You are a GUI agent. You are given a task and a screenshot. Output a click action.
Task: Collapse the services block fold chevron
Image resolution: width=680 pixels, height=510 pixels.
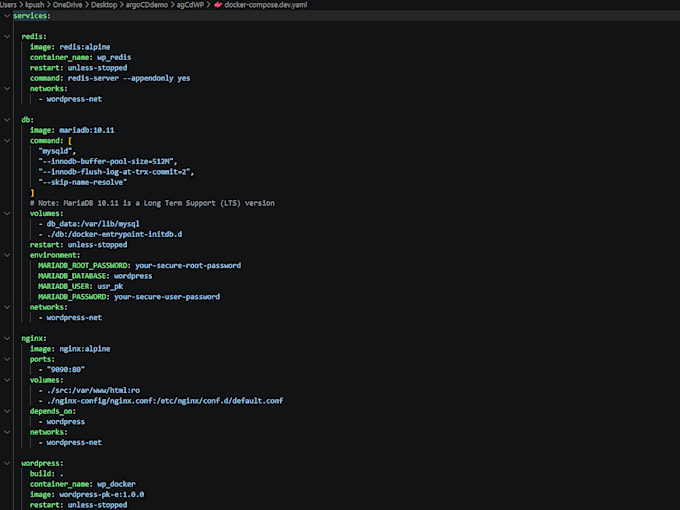(7, 16)
